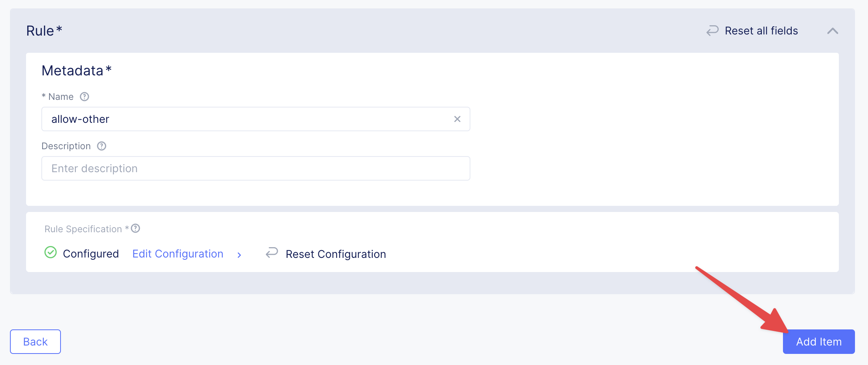Click the Rule Specification label
The image size is (868, 365).
[83, 229]
